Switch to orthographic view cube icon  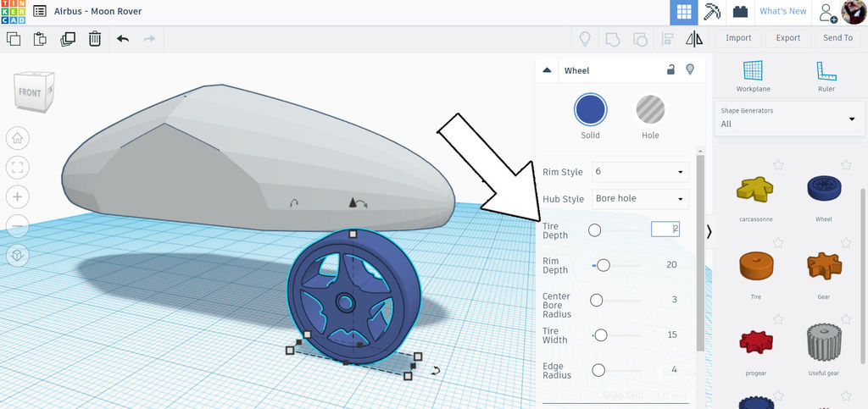17,256
